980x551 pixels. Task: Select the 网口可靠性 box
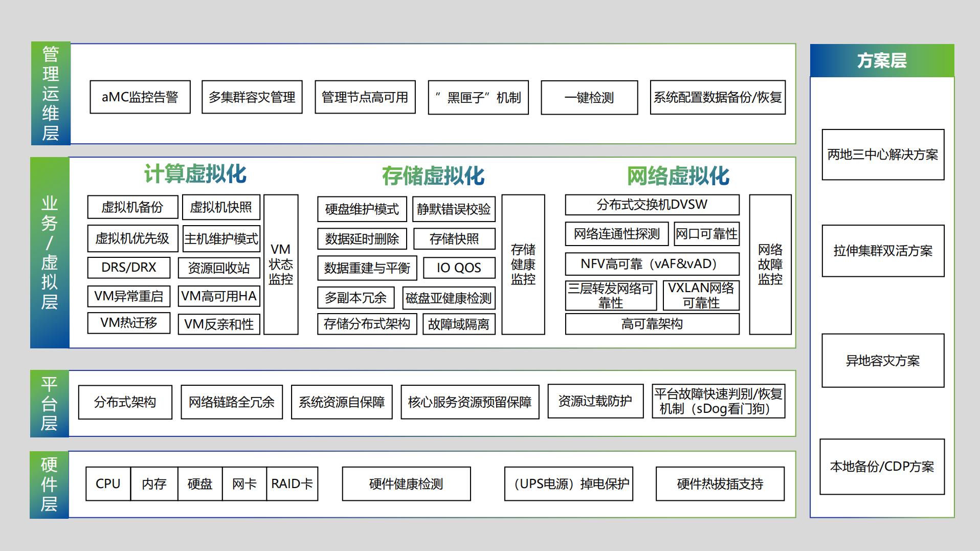707,234
